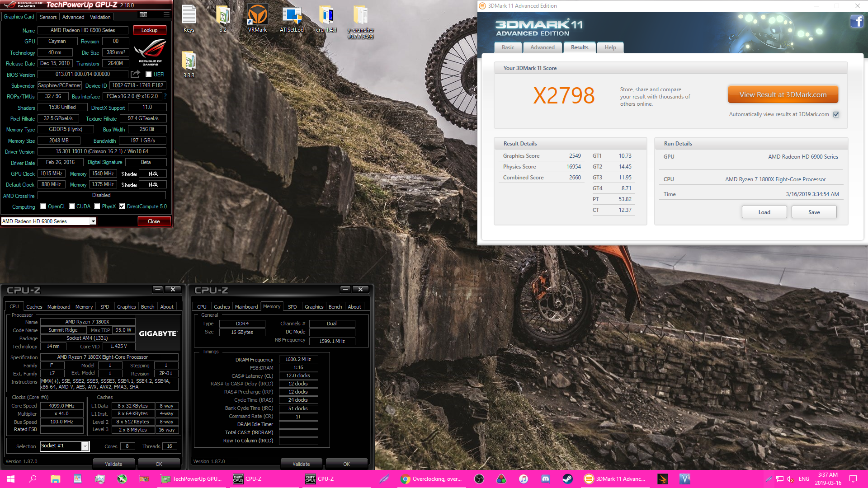Image resolution: width=868 pixels, height=488 pixels.
Task: Click the Save button in 3DMark
Action: (x=814, y=212)
